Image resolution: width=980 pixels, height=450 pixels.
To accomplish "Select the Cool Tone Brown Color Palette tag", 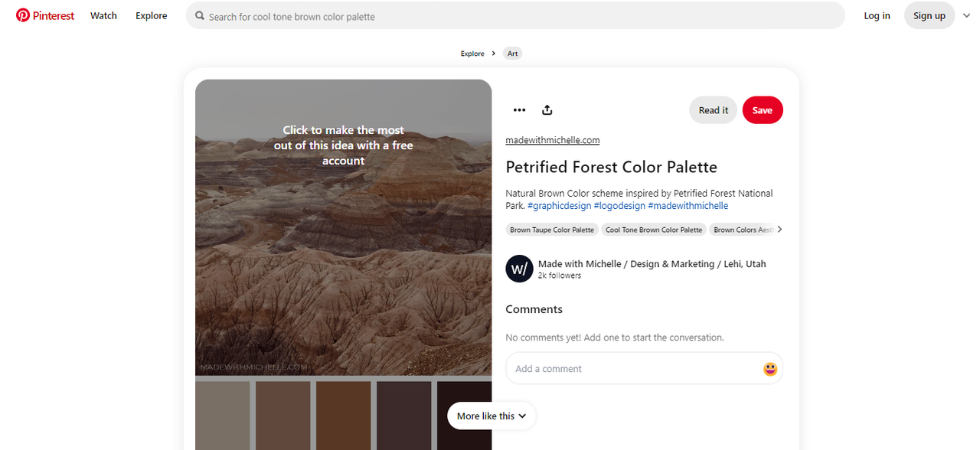I will [x=654, y=230].
